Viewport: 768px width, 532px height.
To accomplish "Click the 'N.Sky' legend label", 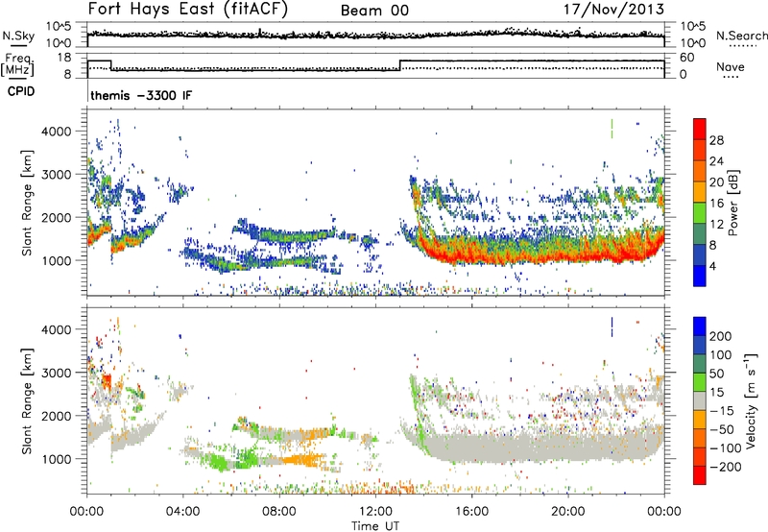I will tap(18, 36).
